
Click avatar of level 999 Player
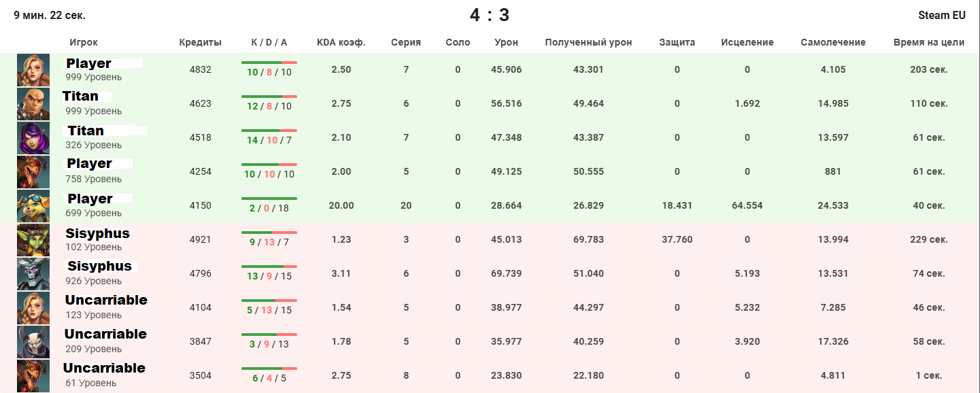point(33,70)
